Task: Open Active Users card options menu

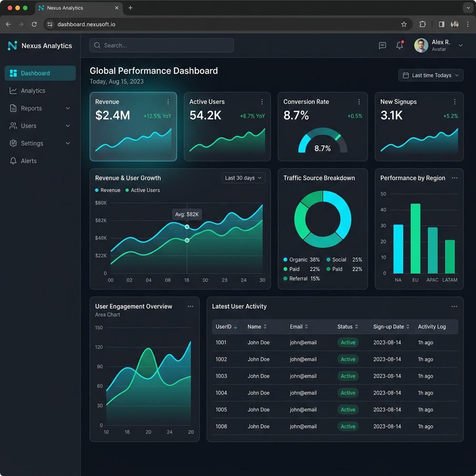Action: pyautogui.click(x=262, y=102)
